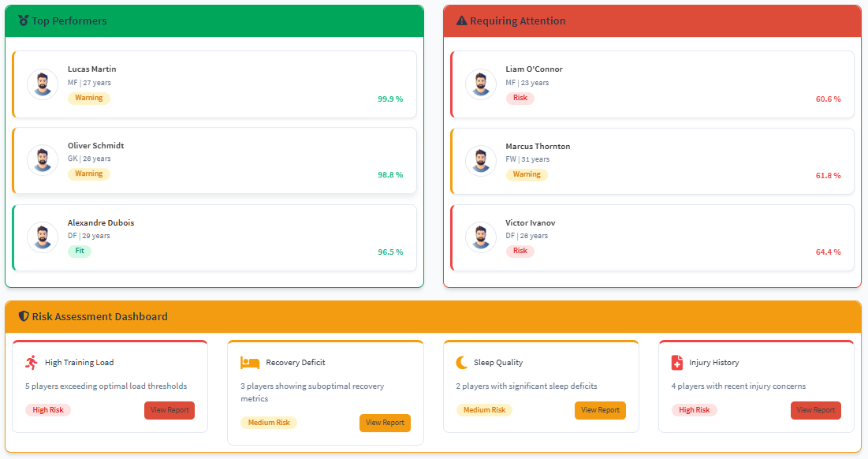Expand the Marcus Thornton card details

(x=653, y=161)
